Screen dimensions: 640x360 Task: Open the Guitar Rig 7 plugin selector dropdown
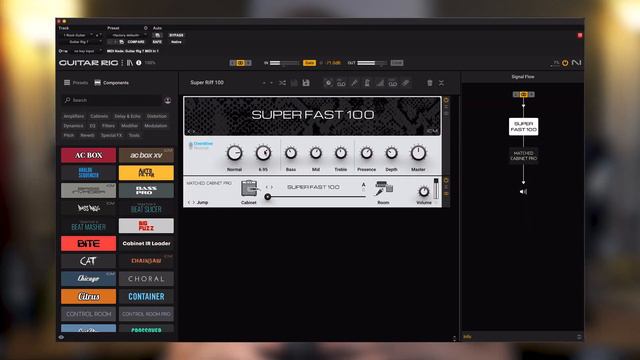80,42
